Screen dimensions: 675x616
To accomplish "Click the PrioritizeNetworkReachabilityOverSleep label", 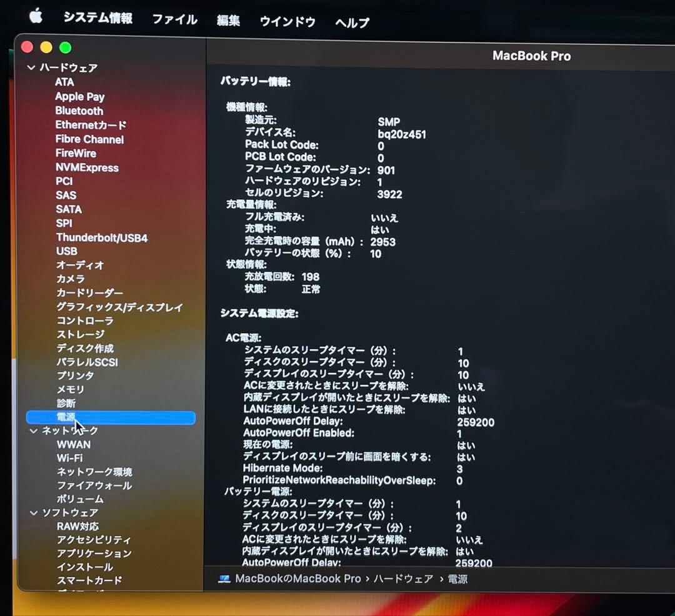I will (x=339, y=480).
